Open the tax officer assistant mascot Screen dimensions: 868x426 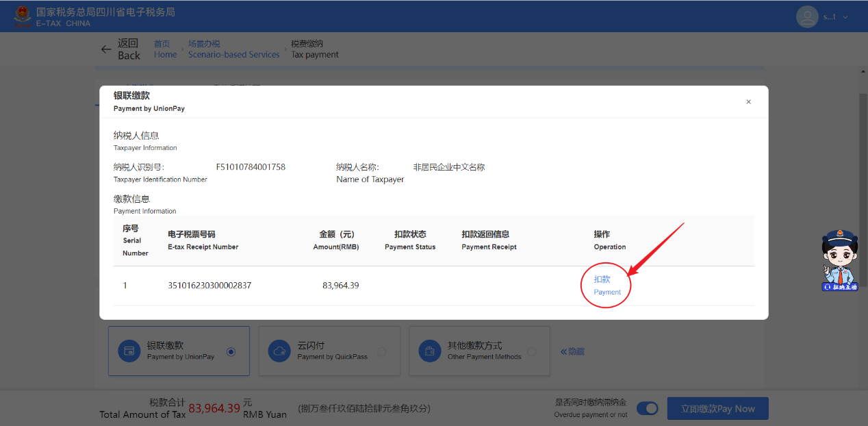point(840,261)
